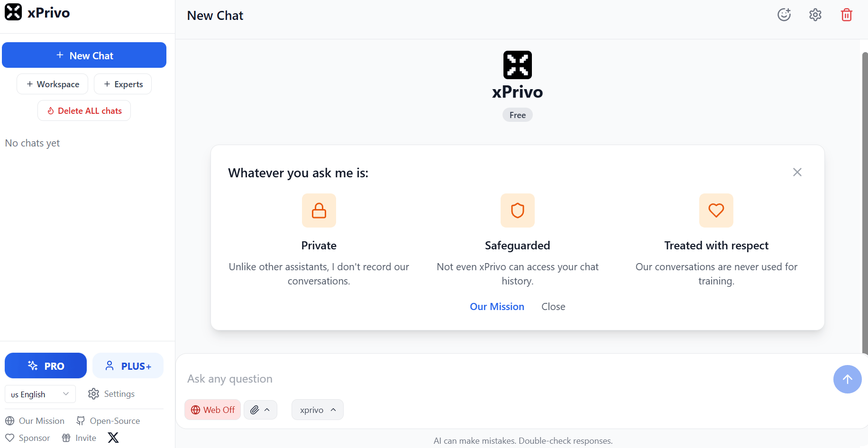Viewport: 868px width, 448px height.
Task: Click the Ask any question input field
Action: click(x=503, y=379)
